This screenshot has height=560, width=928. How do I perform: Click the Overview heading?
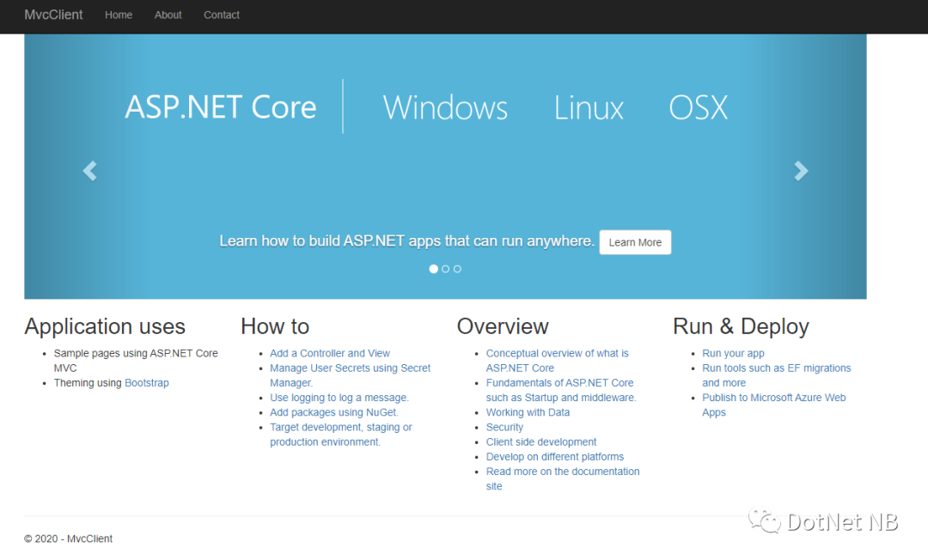(503, 326)
